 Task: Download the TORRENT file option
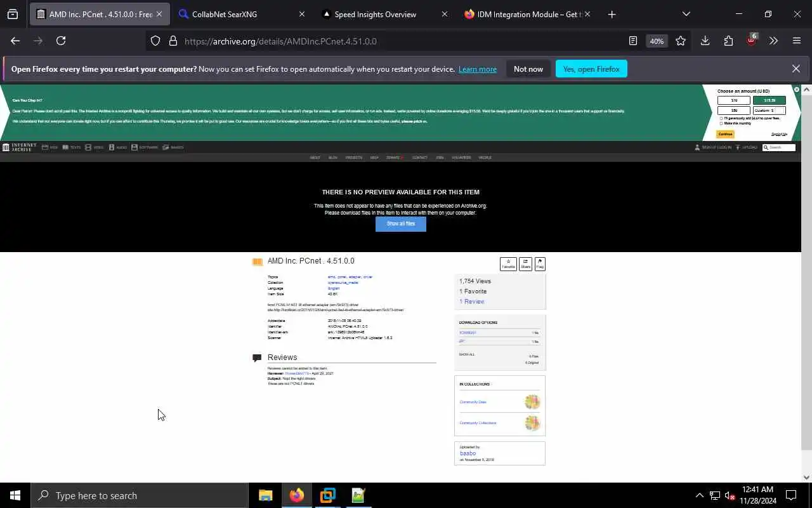[x=468, y=333]
